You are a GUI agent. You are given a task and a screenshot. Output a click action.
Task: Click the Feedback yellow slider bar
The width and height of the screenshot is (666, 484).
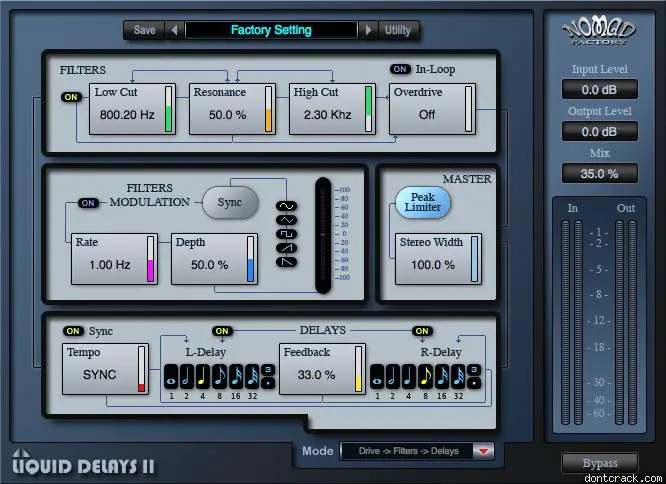pos(358,369)
